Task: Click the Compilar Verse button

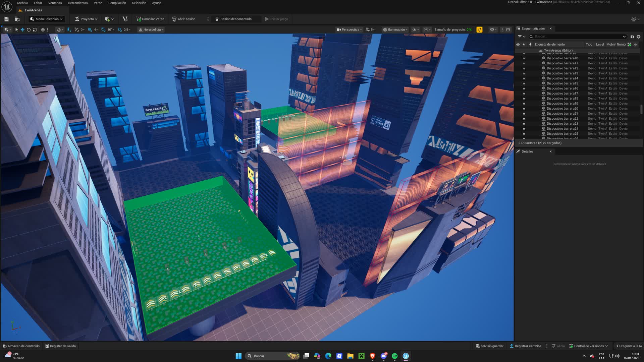Action: pos(150,19)
